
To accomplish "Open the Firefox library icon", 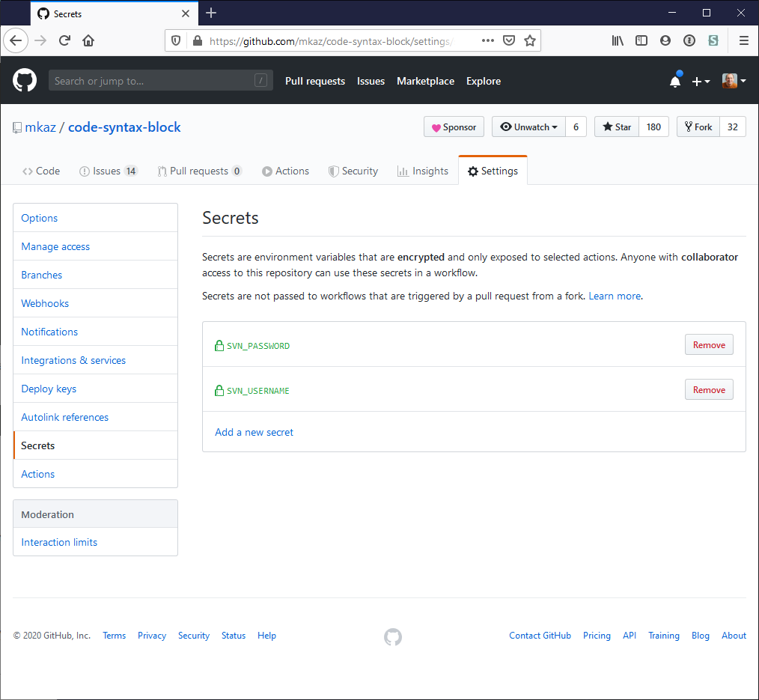I will [618, 40].
